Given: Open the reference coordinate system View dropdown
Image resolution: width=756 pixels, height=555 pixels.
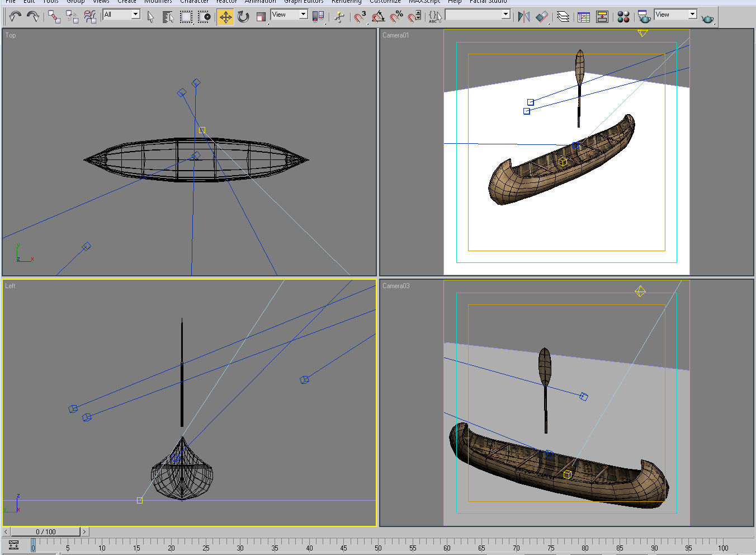Looking at the screenshot, I should point(289,15).
